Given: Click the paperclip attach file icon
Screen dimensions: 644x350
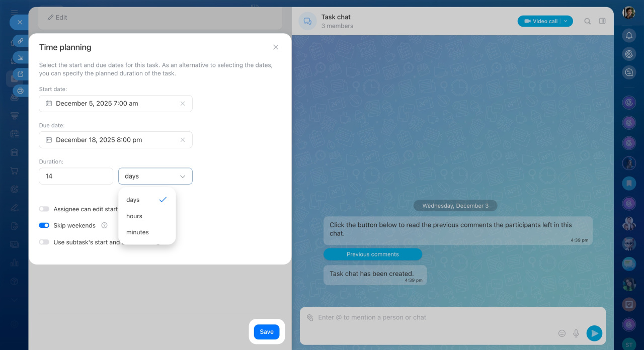Looking at the screenshot, I should click(x=310, y=318).
